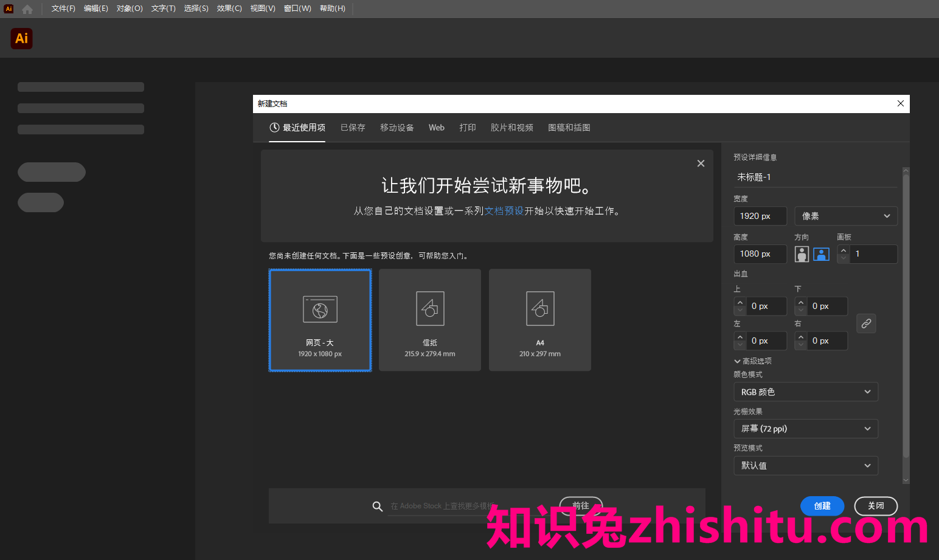
Task: Increase the right bleed (右) value
Action: click(x=801, y=337)
